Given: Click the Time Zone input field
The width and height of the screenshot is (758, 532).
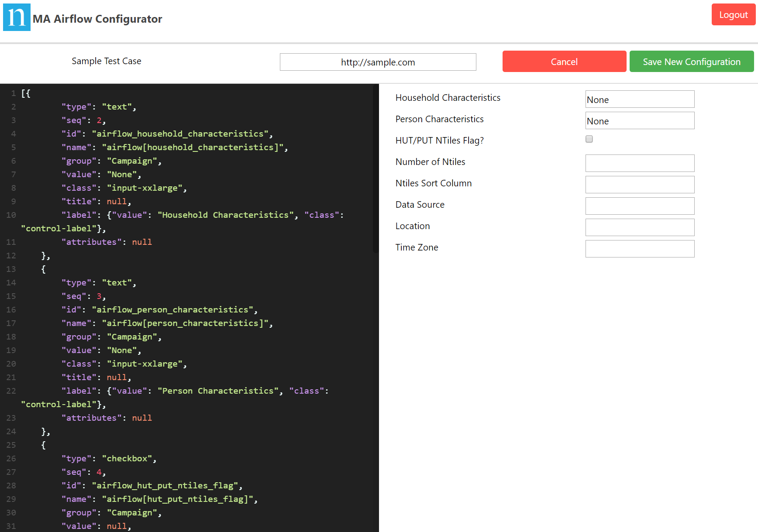Looking at the screenshot, I should [639, 249].
